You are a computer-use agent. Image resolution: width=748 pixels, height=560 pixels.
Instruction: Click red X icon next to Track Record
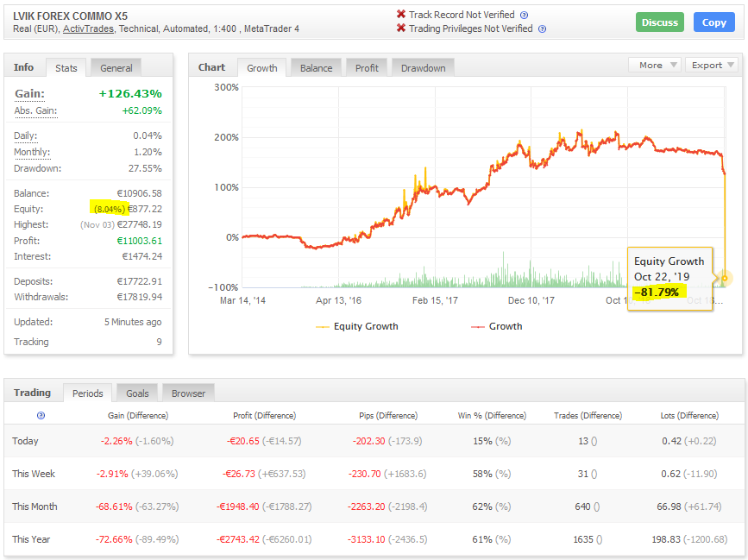[x=401, y=15]
